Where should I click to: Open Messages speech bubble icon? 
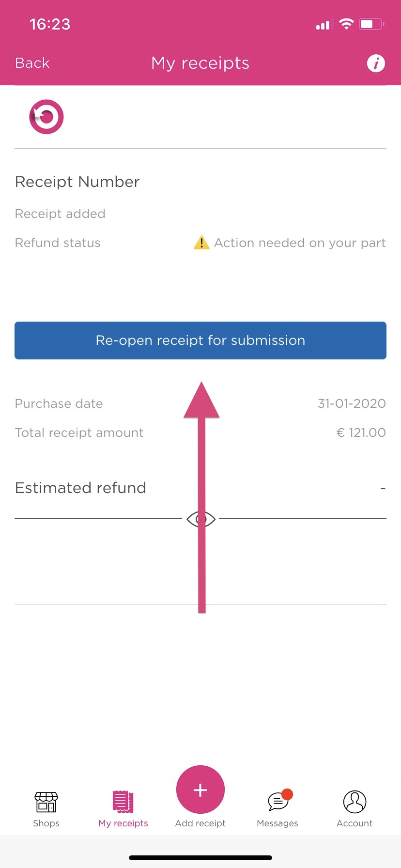pyautogui.click(x=278, y=803)
